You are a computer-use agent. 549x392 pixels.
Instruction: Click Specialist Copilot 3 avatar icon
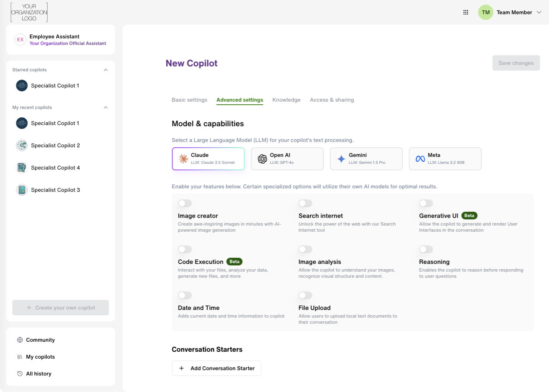click(x=22, y=190)
